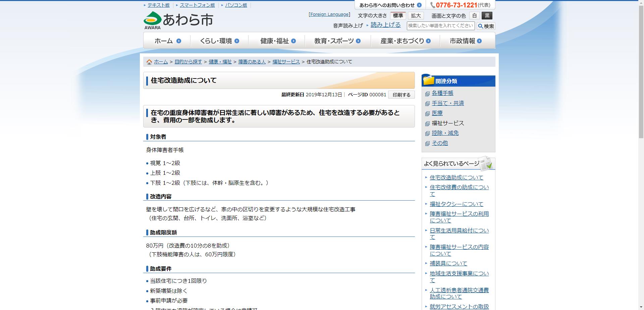This screenshot has width=644, height=310.
Task: Switch screen color to 白
Action: point(474,16)
